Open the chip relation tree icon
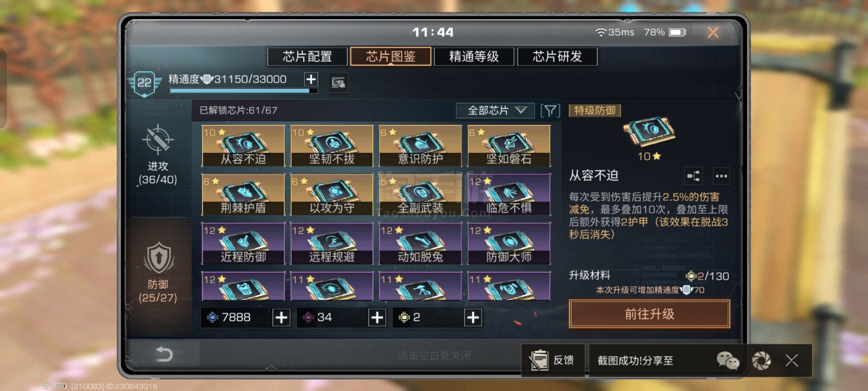 693,176
